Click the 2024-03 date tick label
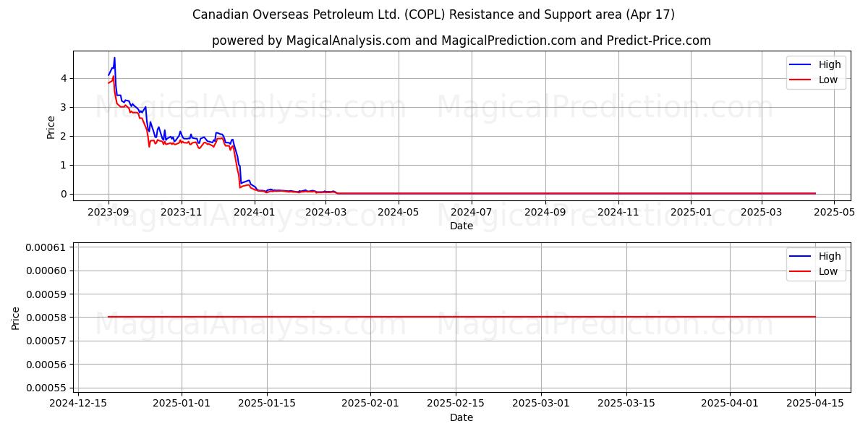Screen dimensions: 868x434 click(326, 211)
